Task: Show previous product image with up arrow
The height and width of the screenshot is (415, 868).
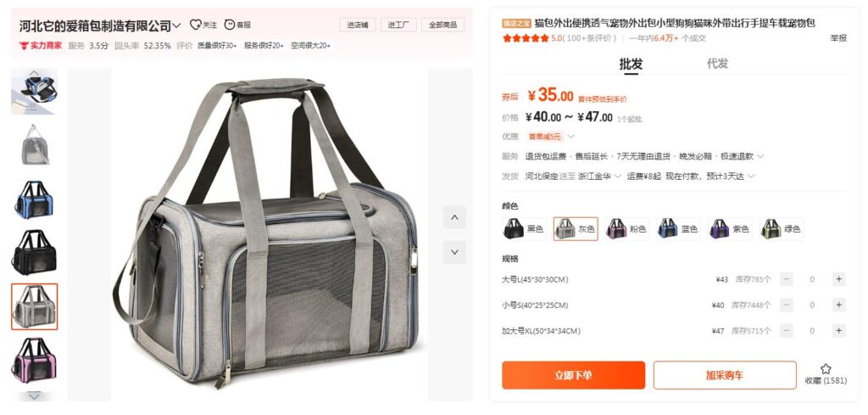Action: click(x=454, y=217)
